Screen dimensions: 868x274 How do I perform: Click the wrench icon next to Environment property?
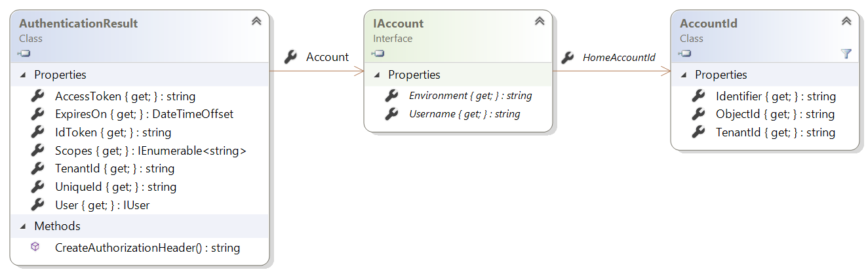(391, 96)
